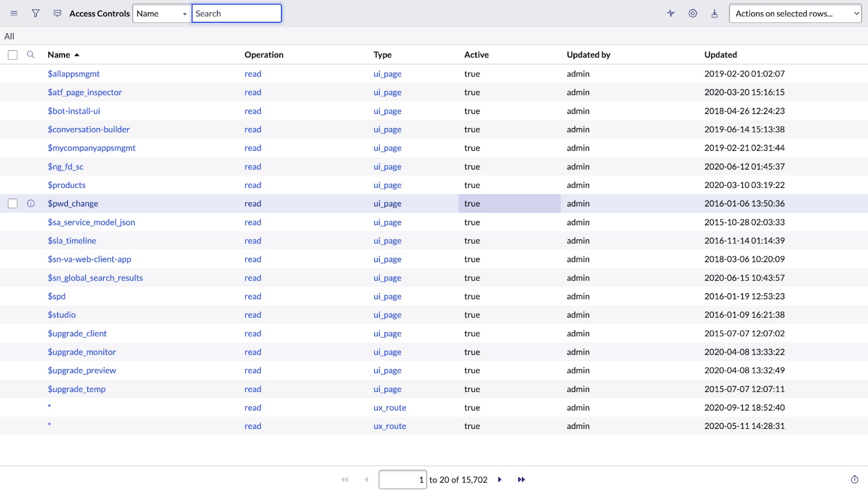Open the hamburger list menu icon
Screen dimensions: 868x493
(x=14, y=14)
